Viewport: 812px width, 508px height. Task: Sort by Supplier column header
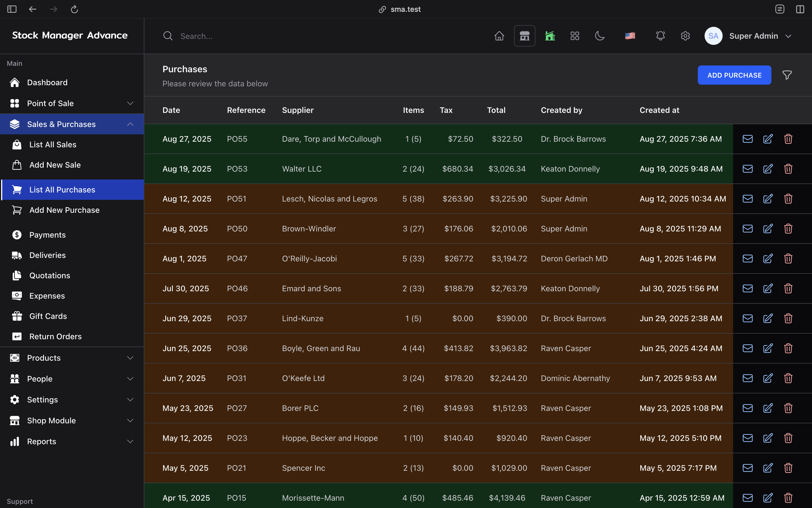click(298, 110)
